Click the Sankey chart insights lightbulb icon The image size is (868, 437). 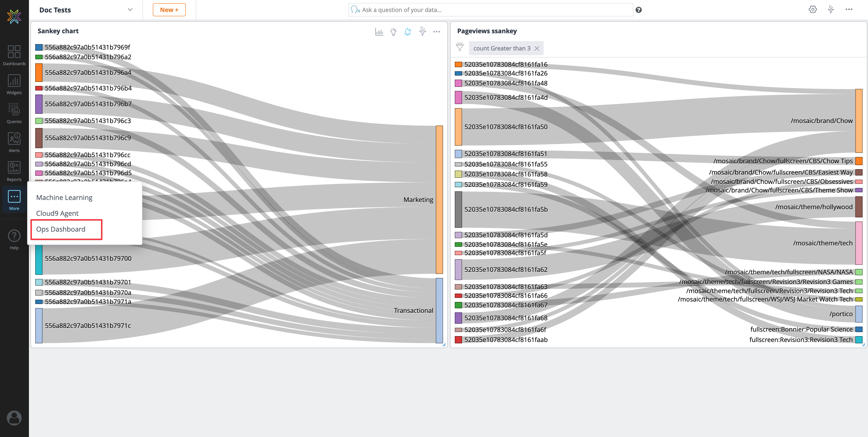click(393, 32)
